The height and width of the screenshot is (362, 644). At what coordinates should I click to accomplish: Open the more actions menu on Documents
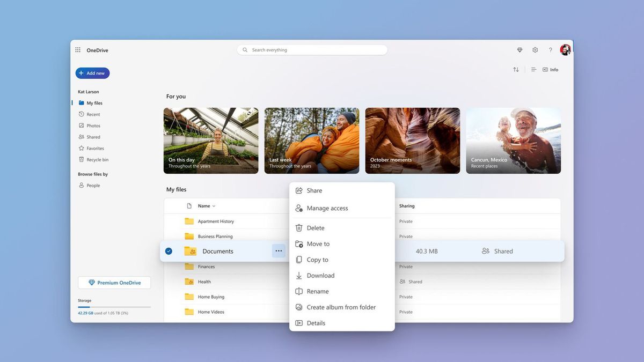point(279,250)
